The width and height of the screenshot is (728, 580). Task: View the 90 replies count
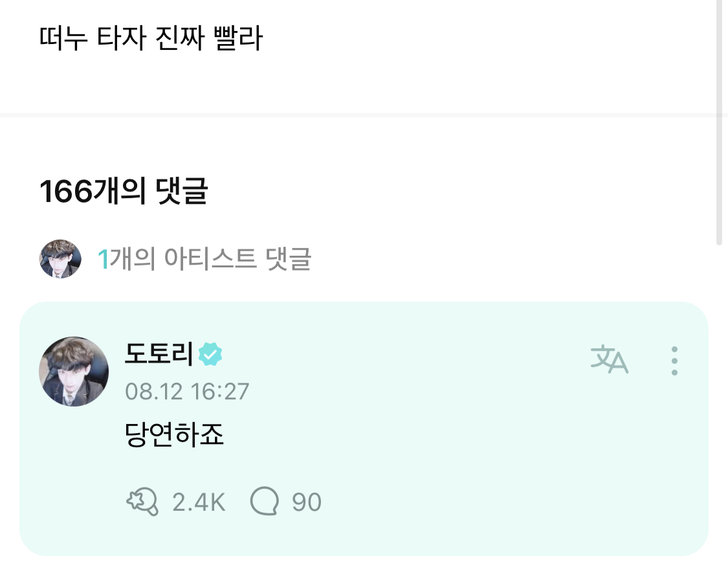(307, 502)
